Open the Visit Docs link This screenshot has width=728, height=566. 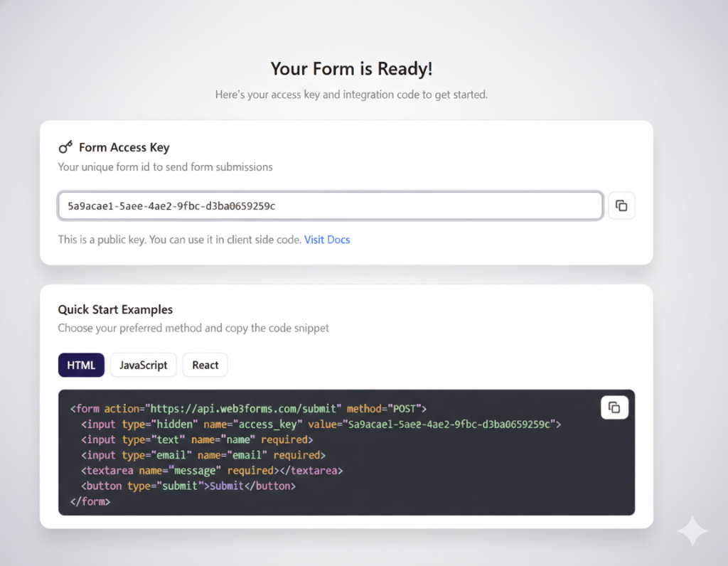[327, 240]
